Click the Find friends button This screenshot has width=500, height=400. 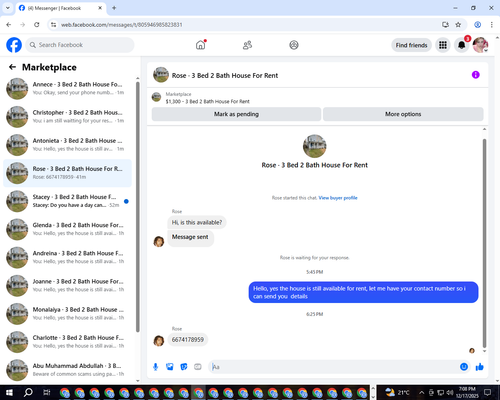(x=411, y=45)
